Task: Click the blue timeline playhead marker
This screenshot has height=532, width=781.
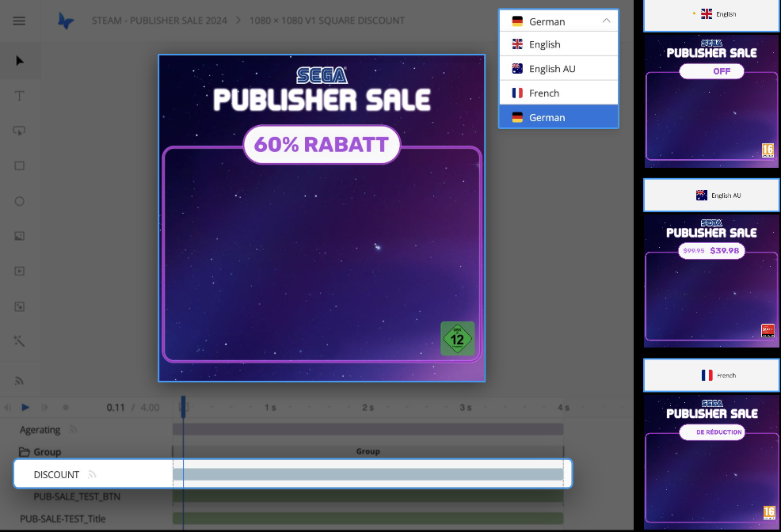Action: 183,407
